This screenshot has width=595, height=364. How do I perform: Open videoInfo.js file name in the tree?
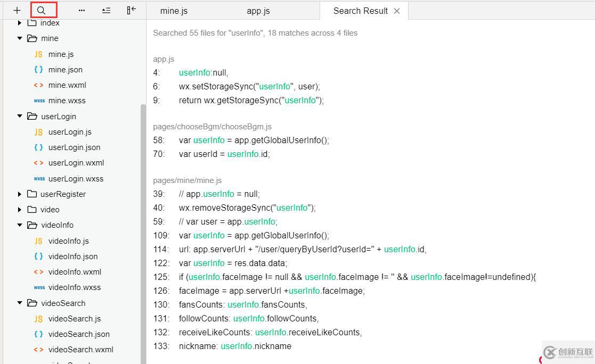[68, 241]
